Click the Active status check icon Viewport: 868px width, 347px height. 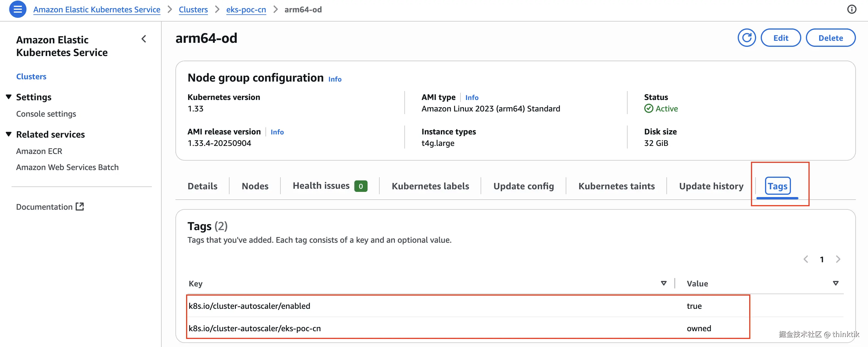[x=648, y=109]
